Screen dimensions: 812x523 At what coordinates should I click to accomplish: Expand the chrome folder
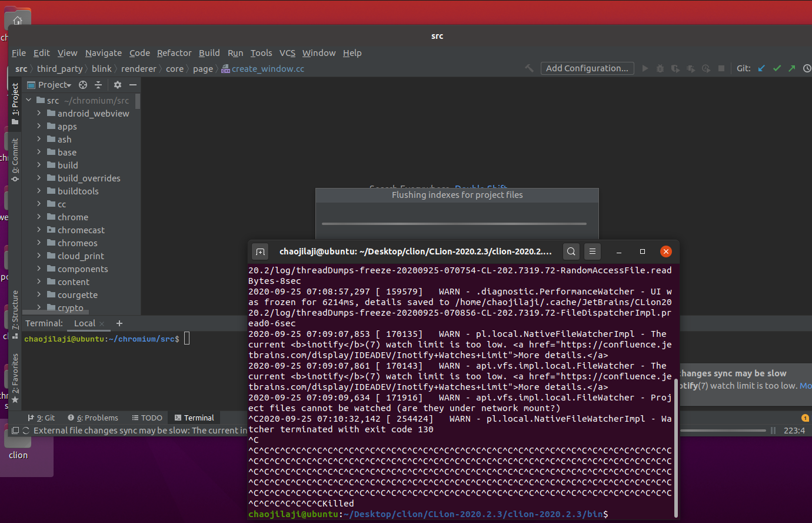(x=39, y=217)
